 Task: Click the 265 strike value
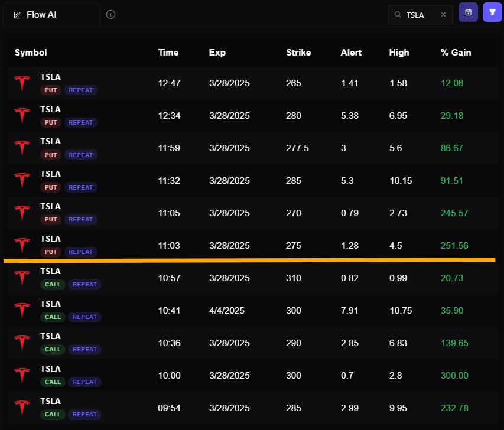point(294,83)
